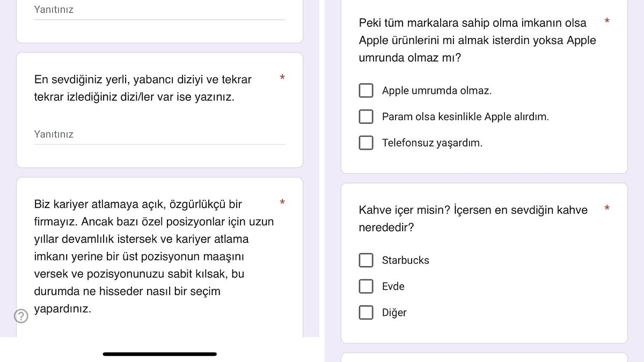Click the 'Biz kariyer atlamaya açık' question paragraph
The image size is (644, 362).
(x=154, y=256)
